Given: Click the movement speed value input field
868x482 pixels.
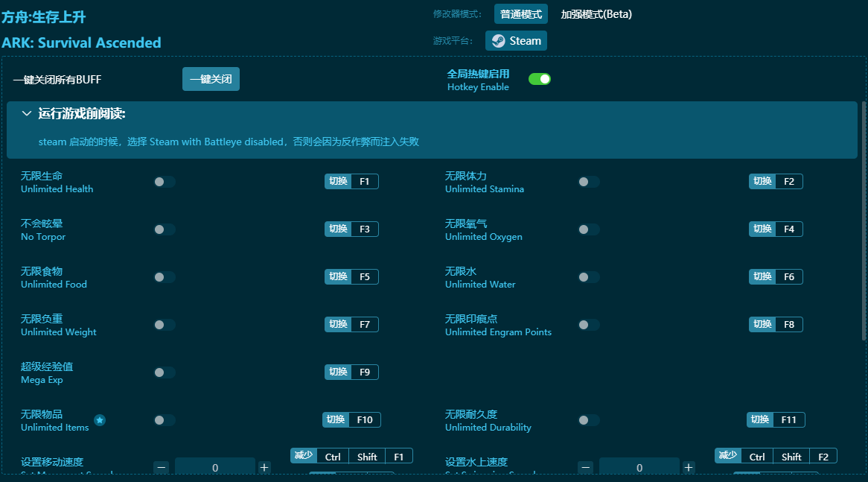Looking at the screenshot, I should click(x=215, y=466).
